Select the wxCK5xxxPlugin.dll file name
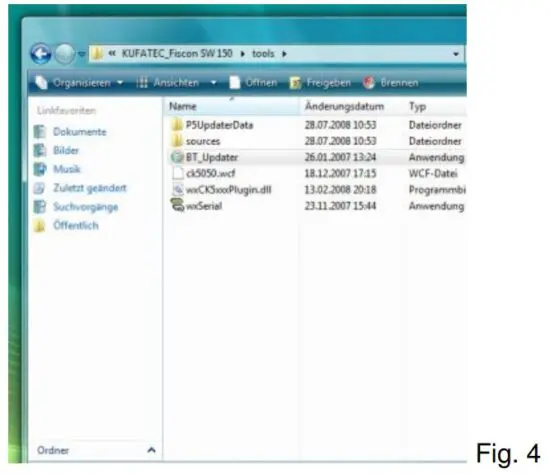Image resolution: width=550 pixels, height=474 pixels. tap(228, 190)
